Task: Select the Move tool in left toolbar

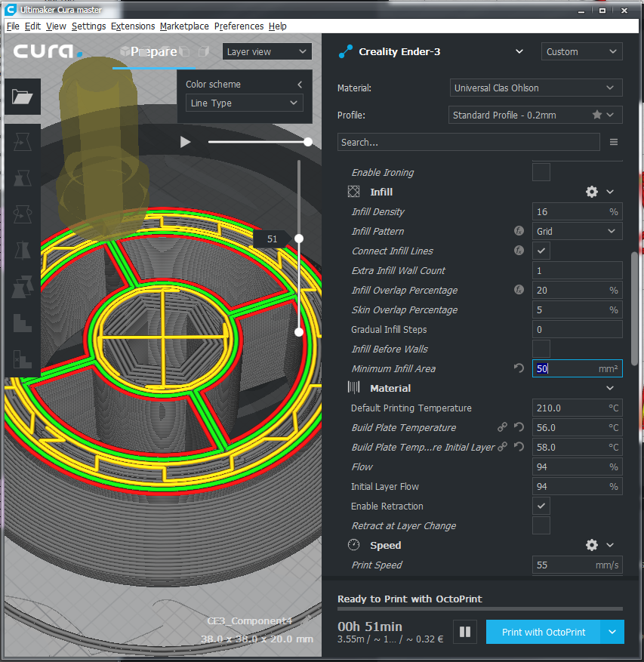Action: coord(23,142)
